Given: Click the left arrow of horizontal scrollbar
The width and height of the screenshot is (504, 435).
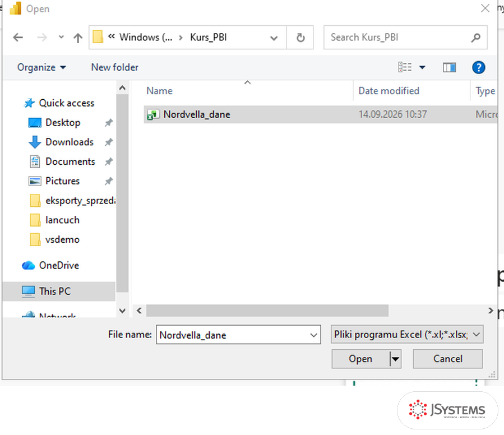Looking at the screenshot, I should pos(139,311).
